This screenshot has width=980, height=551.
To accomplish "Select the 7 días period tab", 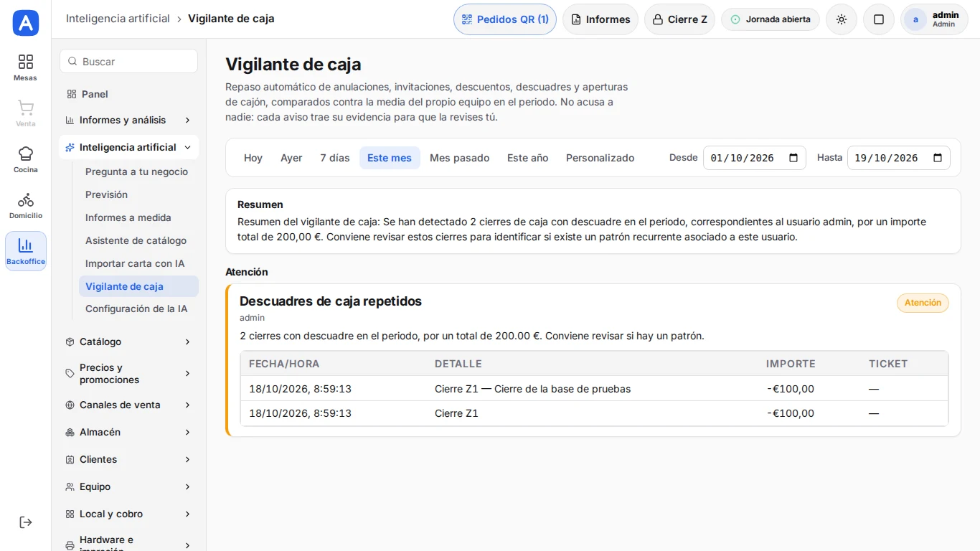I will pos(335,158).
